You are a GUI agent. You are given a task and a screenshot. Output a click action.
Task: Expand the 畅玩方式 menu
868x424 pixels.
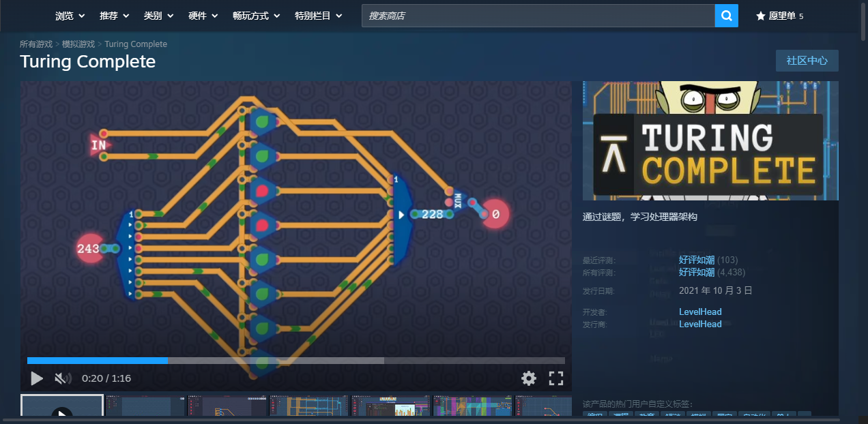[x=257, y=16]
